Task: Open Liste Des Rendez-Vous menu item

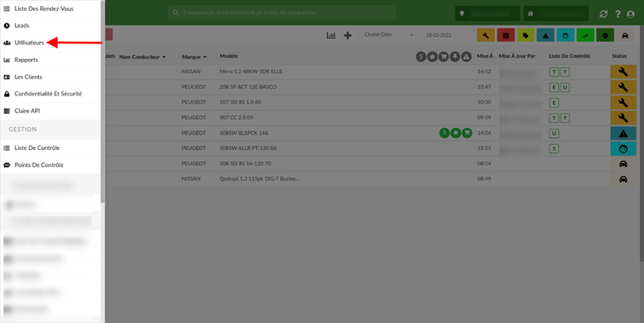Action: (43, 9)
